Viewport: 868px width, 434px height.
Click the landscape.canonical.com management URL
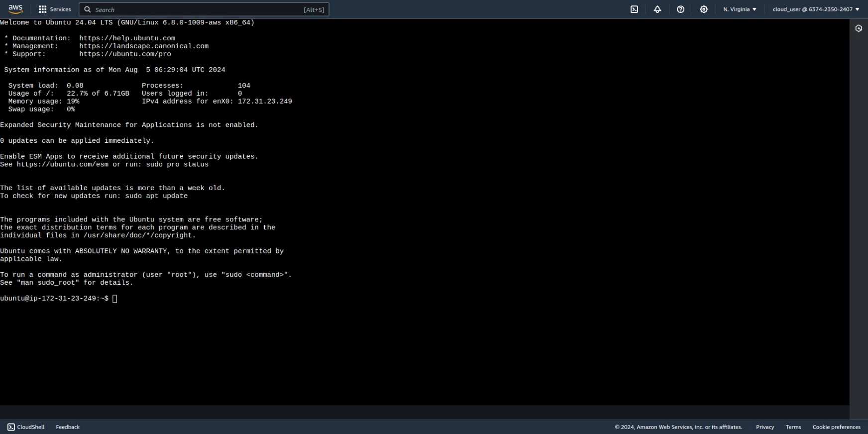pyautogui.click(x=144, y=46)
